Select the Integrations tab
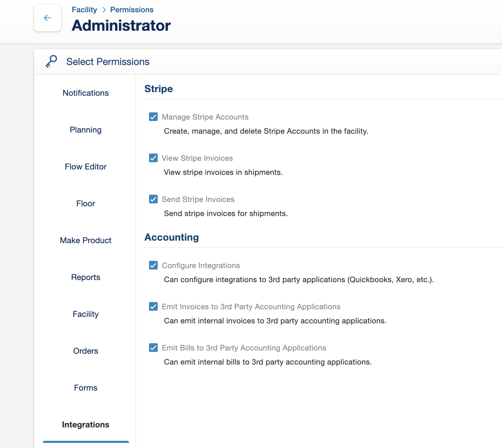 click(86, 425)
